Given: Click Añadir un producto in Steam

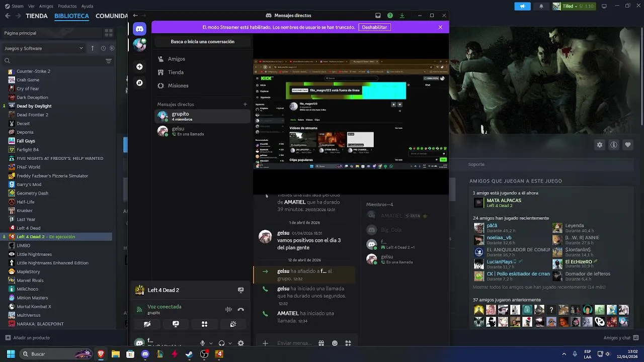Looking at the screenshot, I should pos(27,338).
